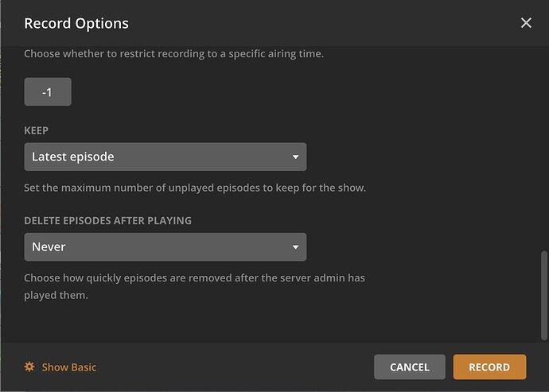Open the Keep dropdown showing Latest episode

coord(165,157)
